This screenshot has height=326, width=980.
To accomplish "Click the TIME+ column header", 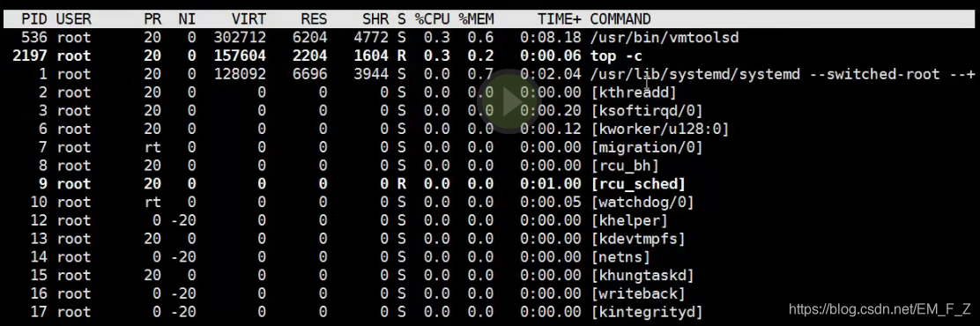I will [560, 19].
